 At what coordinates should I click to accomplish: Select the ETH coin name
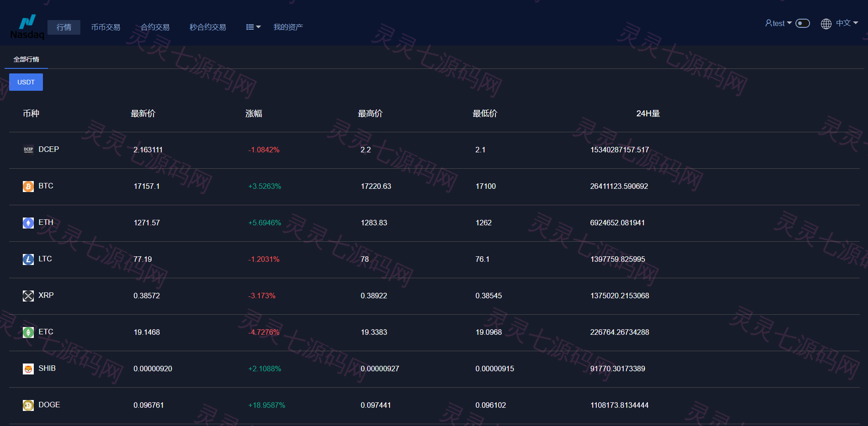(x=46, y=222)
